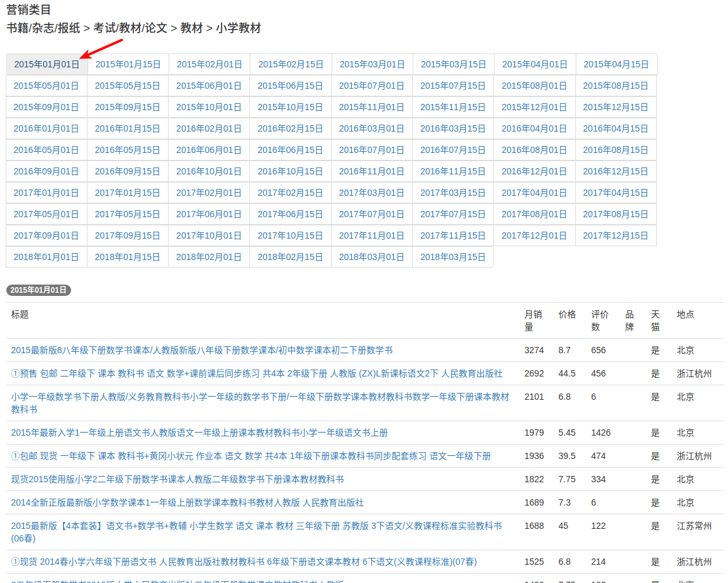Open the 2016年01月01日 date tab
Image resolution: width=728 pixels, height=583 pixels.
pyautogui.click(x=47, y=128)
